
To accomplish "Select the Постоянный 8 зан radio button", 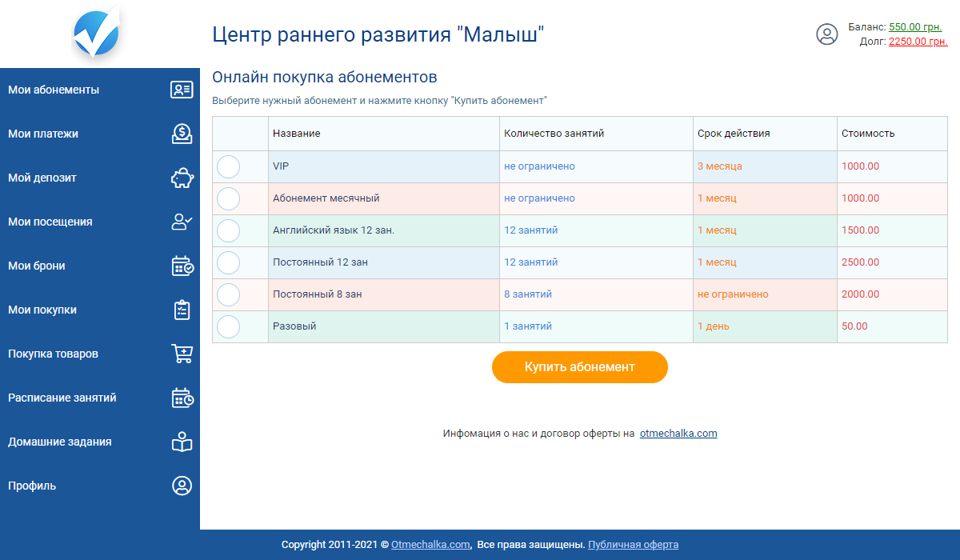I will (229, 294).
